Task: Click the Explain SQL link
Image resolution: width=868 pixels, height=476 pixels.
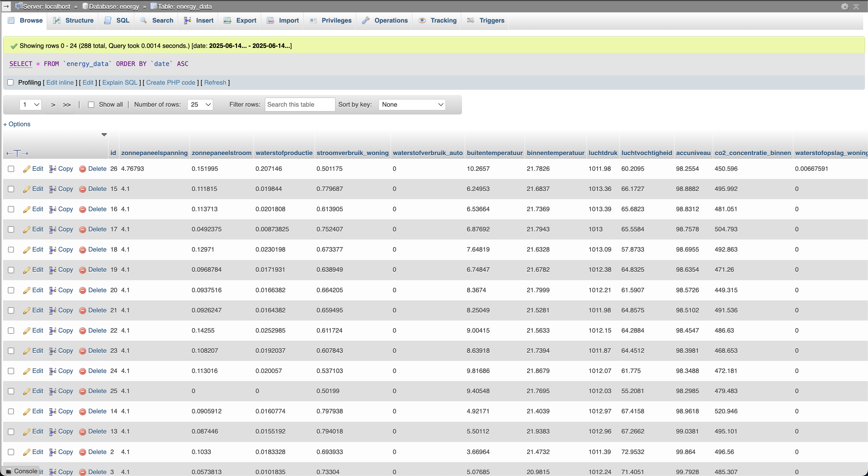Action: tap(120, 83)
